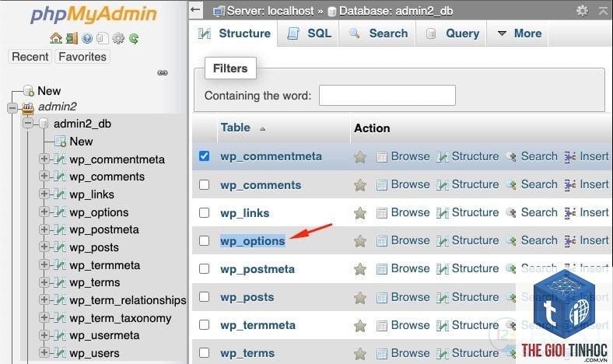Image resolution: width=613 pixels, height=364 pixels.
Task: Favorite the wp_options table star
Action: click(x=359, y=241)
